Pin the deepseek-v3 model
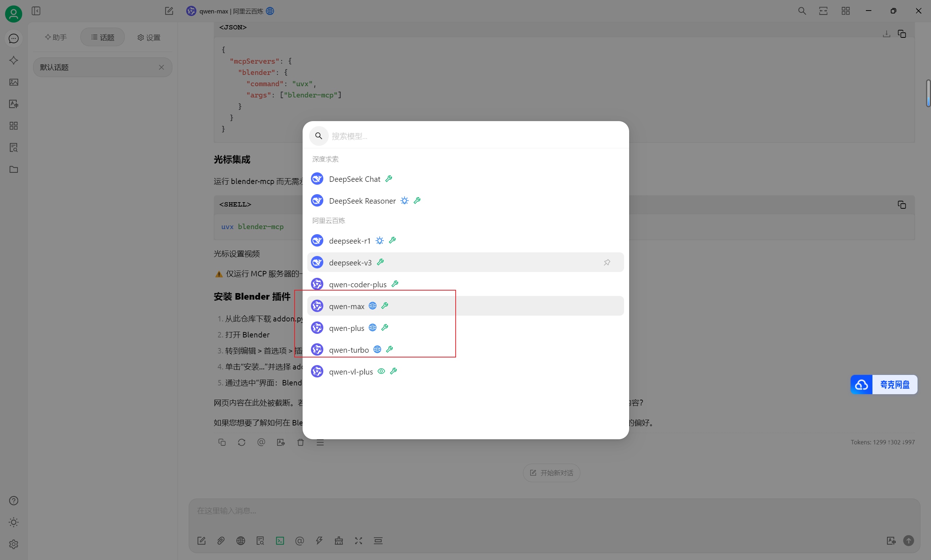The width and height of the screenshot is (931, 560). pyautogui.click(x=607, y=262)
